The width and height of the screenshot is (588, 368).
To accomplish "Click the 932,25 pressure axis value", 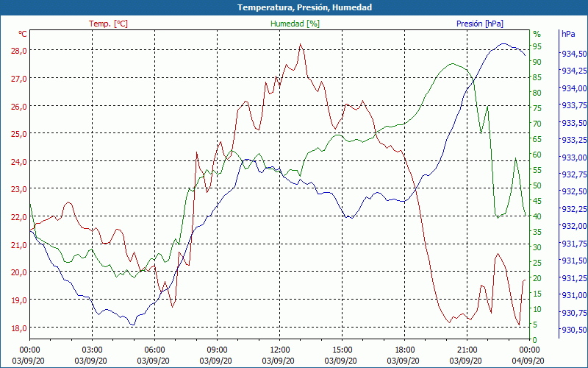I will (574, 209).
